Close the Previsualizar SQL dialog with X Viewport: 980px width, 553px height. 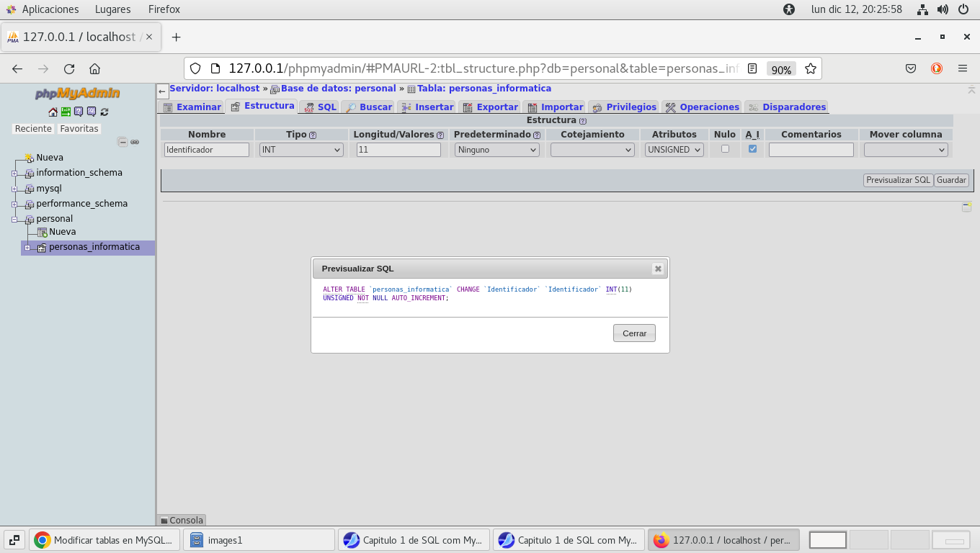[x=657, y=269]
